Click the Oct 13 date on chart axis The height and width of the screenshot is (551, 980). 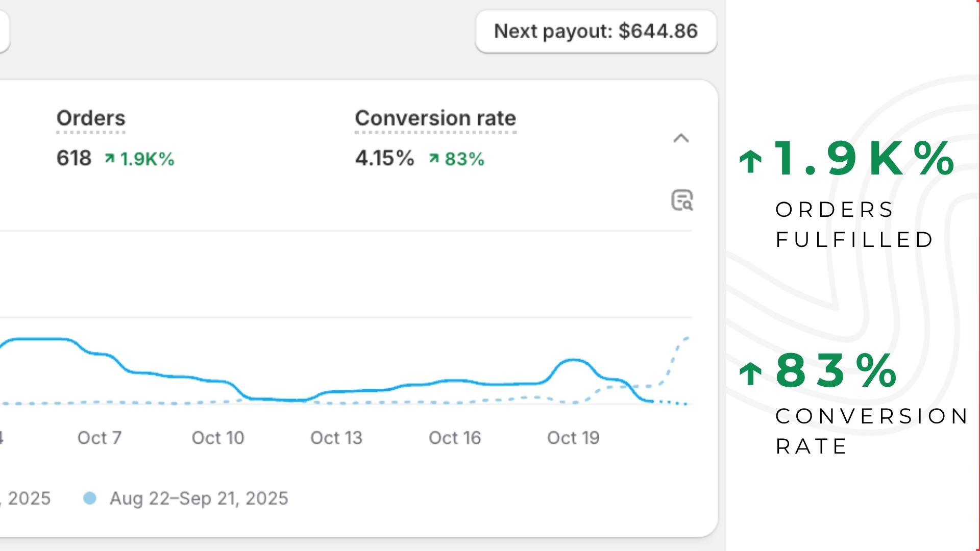tap(336, 438)
